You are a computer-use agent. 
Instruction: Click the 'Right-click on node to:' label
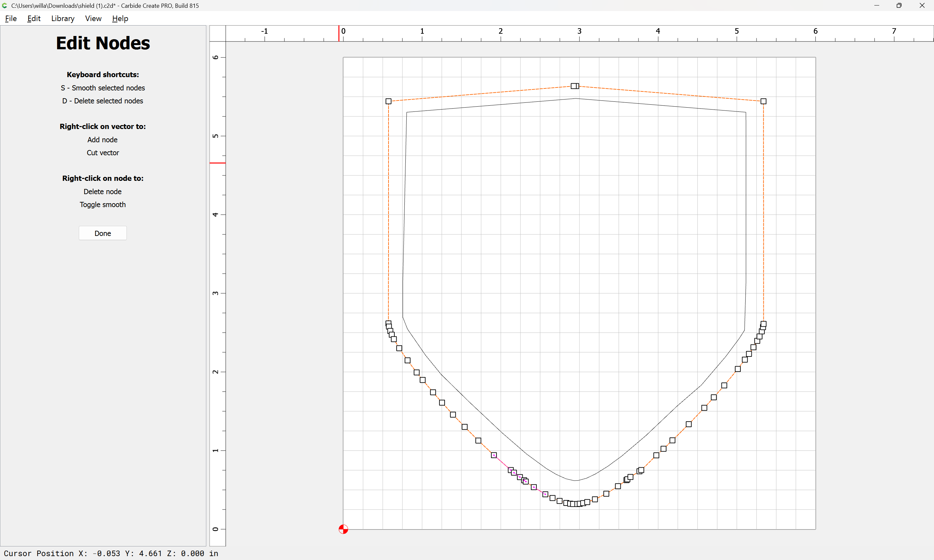pos(103,178)
